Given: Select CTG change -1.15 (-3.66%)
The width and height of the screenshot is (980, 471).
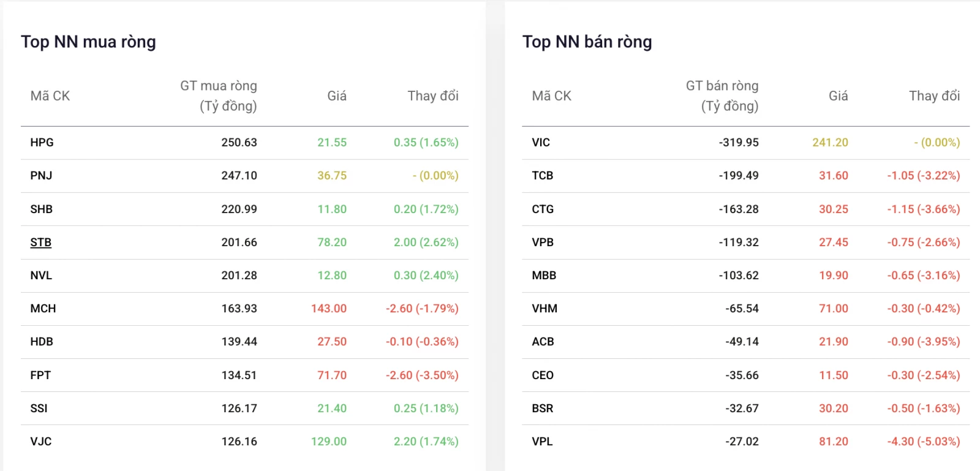Looking at the screenshot, I should [924, 209].
